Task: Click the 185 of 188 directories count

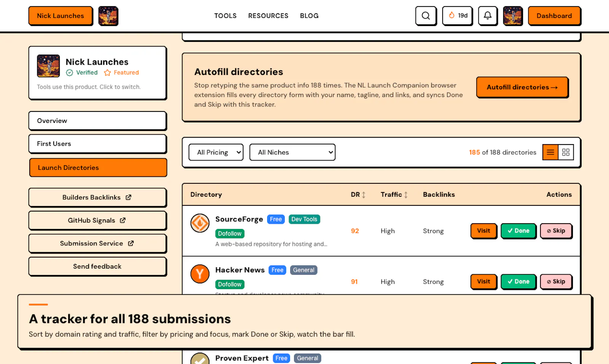Action: (502, 152)
